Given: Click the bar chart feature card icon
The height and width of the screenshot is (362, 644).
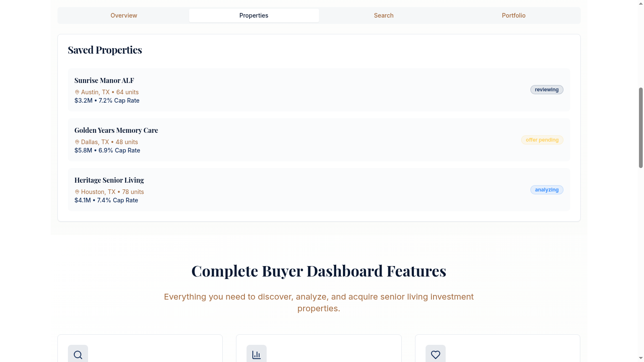Looking at the screenshot, I should [257, 354].
